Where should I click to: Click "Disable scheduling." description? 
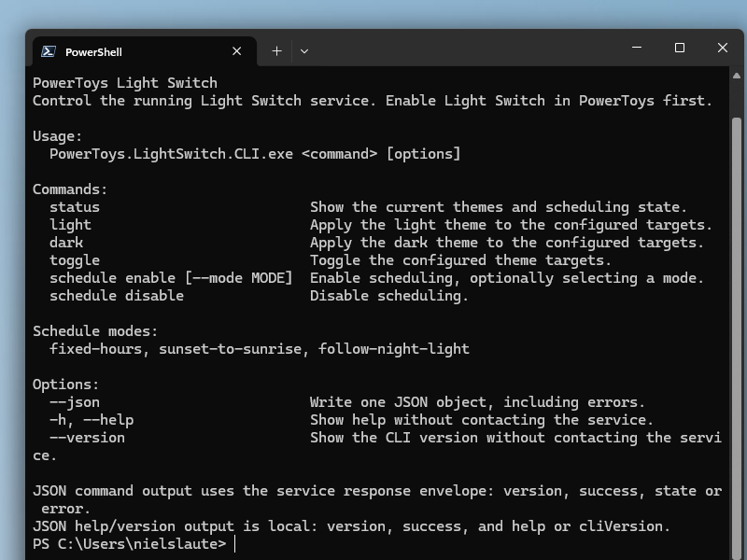[389, 296]
